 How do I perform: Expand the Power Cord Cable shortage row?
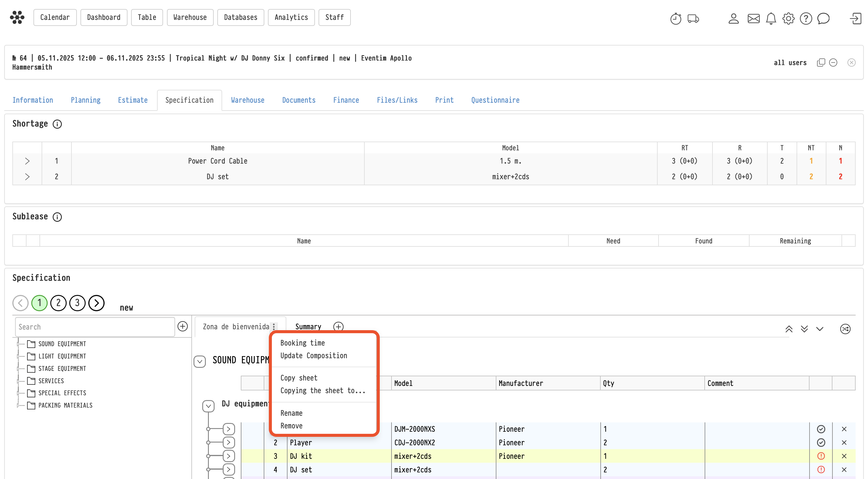[x=27, y=161]
